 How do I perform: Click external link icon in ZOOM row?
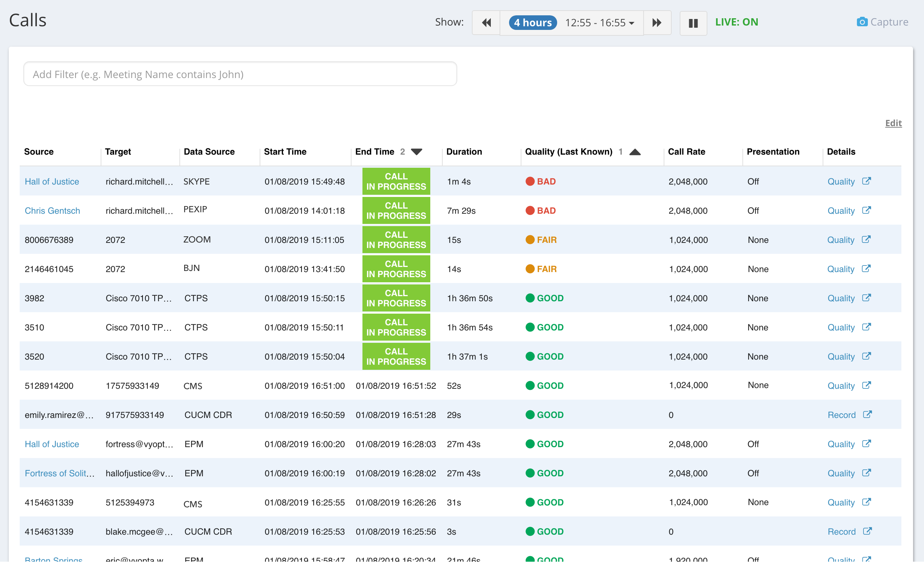pyautogui.click(x=866, y=239)
